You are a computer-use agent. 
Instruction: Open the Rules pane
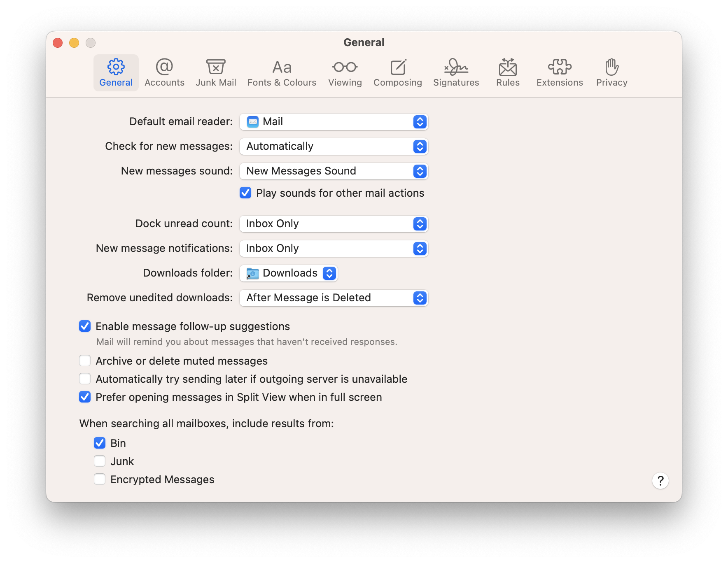tap(507, 72)
